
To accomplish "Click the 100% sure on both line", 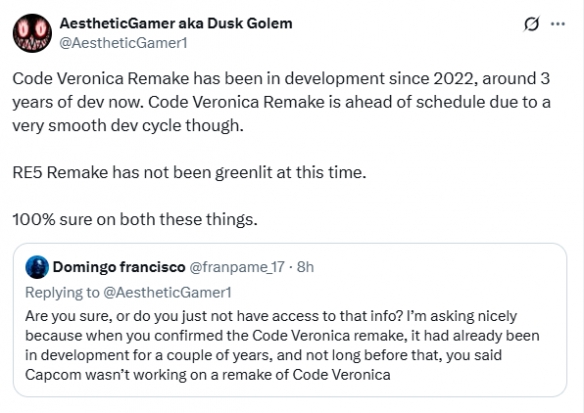I will (x=135, y=219).
